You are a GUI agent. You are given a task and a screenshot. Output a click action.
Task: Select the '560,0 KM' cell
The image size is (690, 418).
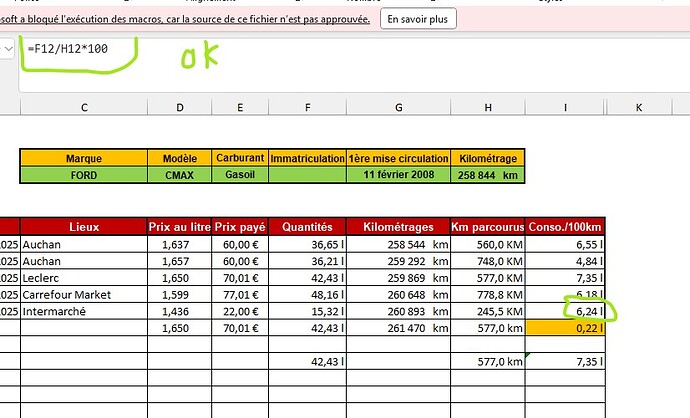[x=488, y=245]
